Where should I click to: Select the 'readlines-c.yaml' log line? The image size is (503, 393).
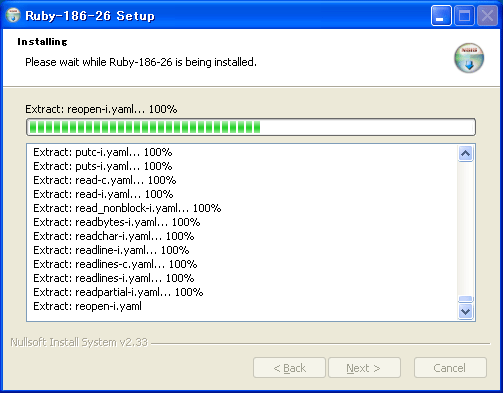(x=115, y=264)
